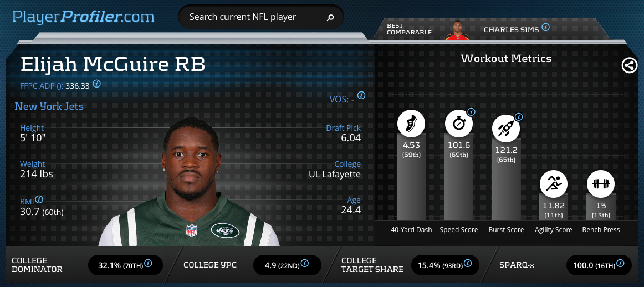Open the New York Jets team link
Screen dimensions: 644x287
coord(49,106)
